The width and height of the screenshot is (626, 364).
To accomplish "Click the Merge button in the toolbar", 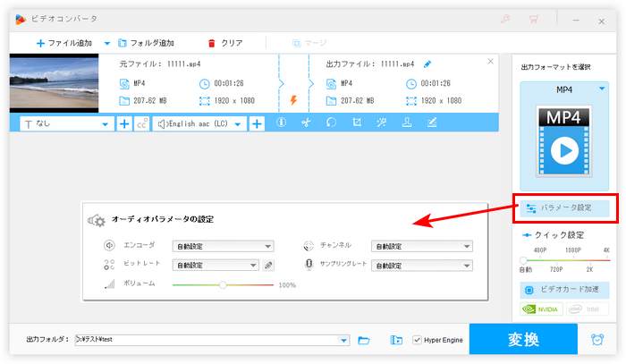I will [x=309, y=43].
